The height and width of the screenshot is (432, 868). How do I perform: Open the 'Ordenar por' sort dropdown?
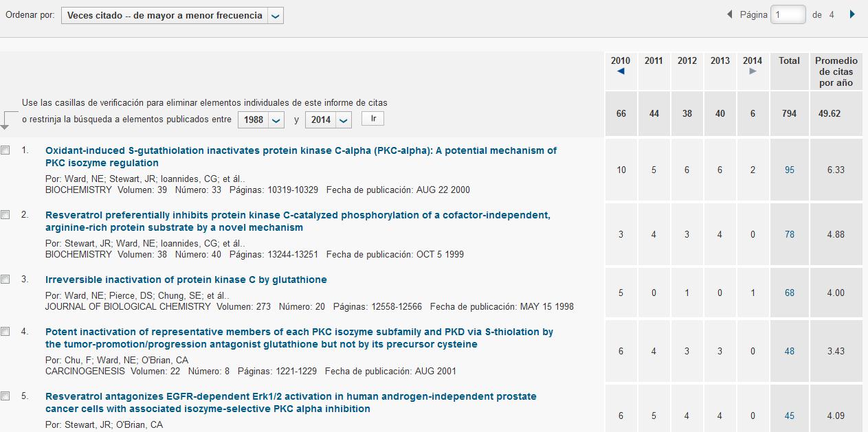click(172, 15)
